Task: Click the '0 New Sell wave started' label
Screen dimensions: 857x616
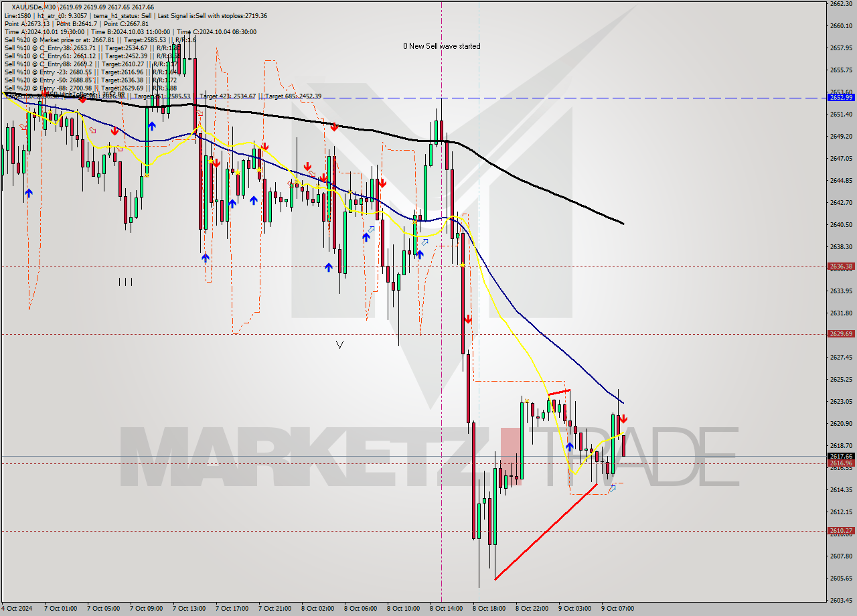Action: click(441, 46)
